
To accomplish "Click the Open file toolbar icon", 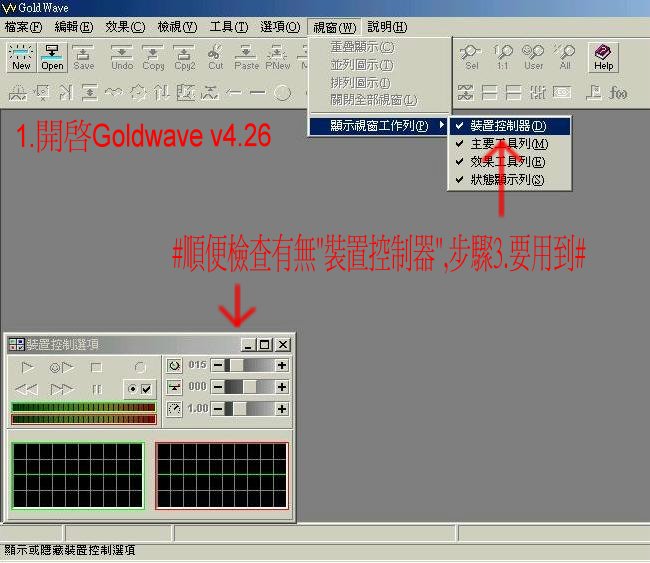I will 52,58.
